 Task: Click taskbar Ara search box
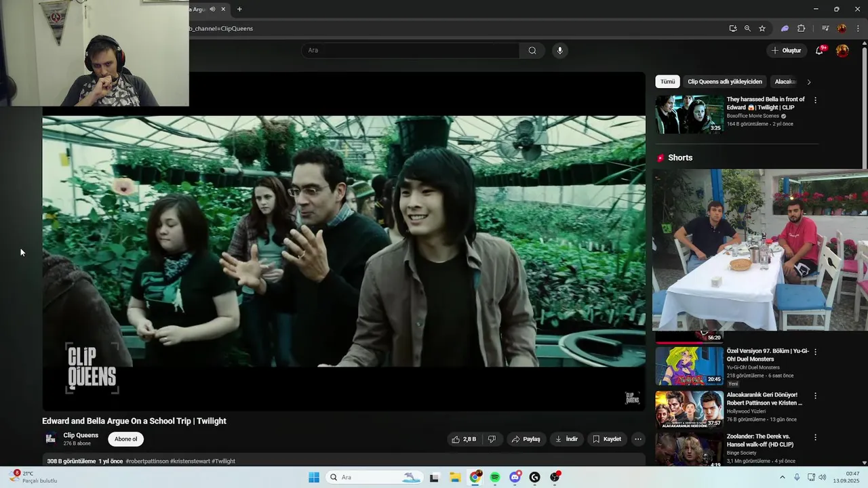pos(374,477)
